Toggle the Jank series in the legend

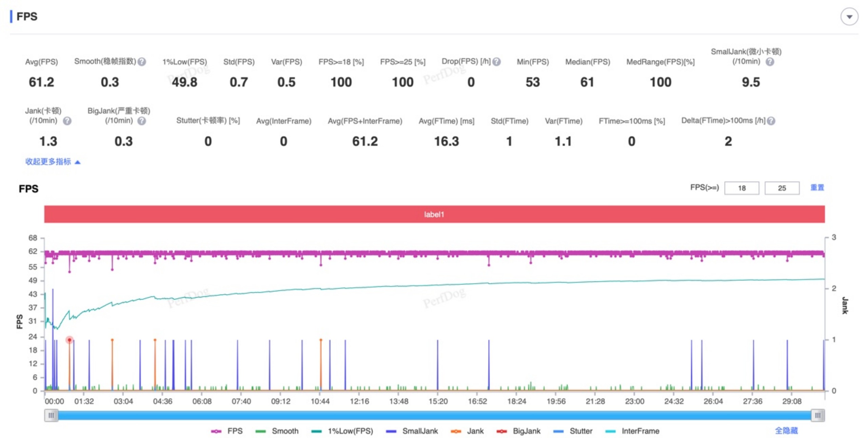[x=467, y=431]
